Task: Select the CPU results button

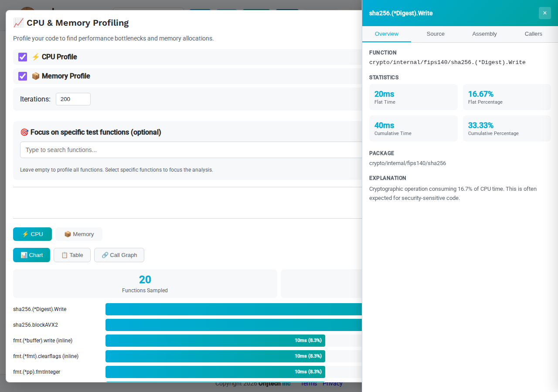Action: (32, 234)
